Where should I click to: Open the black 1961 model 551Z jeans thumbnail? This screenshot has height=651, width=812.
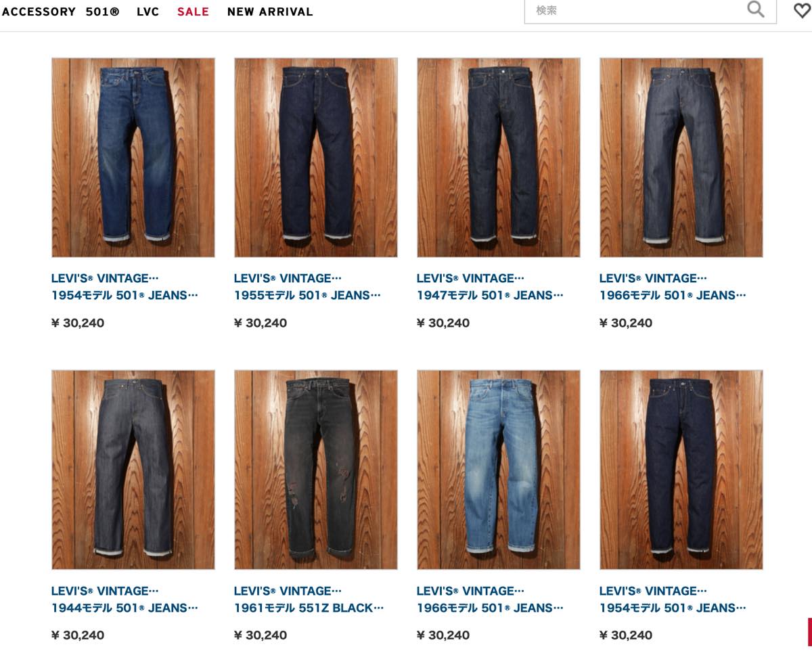[x=316, y=470]
